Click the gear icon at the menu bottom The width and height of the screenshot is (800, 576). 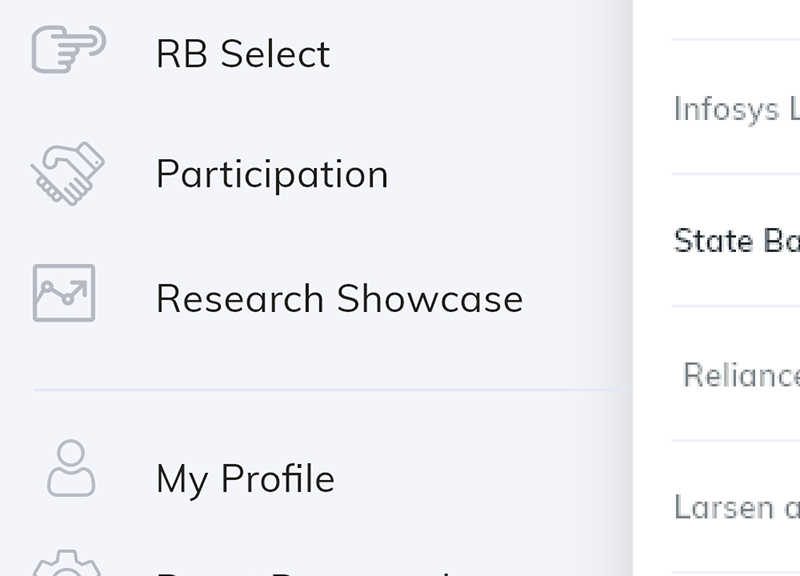click(x=67, y=563)
